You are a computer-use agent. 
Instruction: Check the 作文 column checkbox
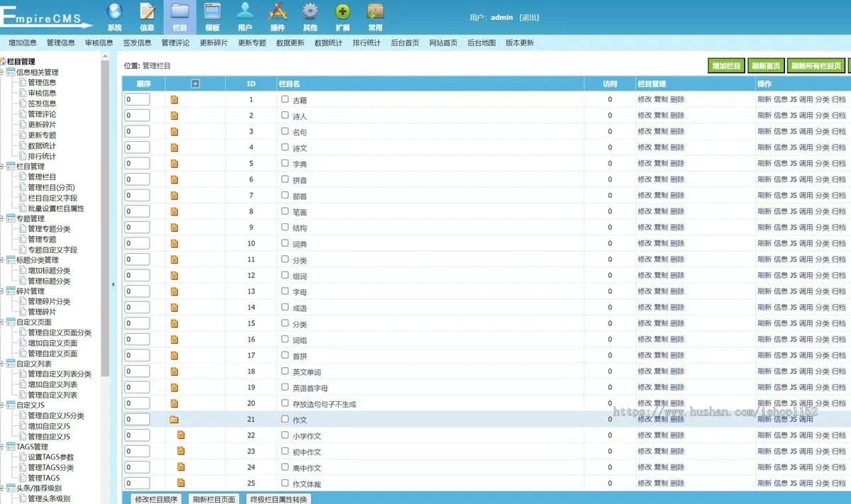click(285, 419)
